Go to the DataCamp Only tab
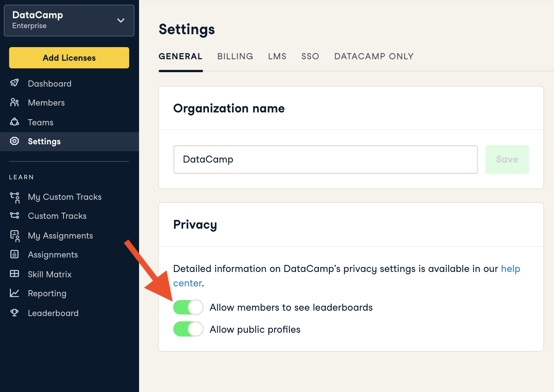Screen dimensions: 554x392 [x=374, y=57]
